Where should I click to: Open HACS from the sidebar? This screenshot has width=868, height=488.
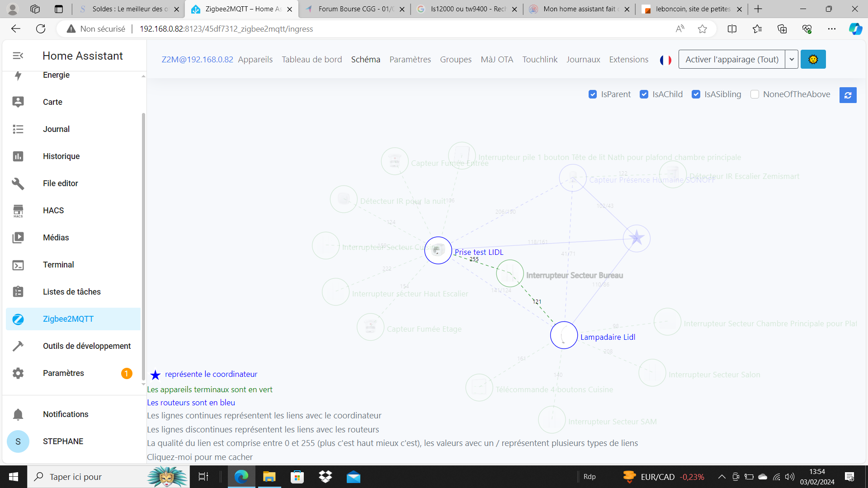(x=53, y=211)
